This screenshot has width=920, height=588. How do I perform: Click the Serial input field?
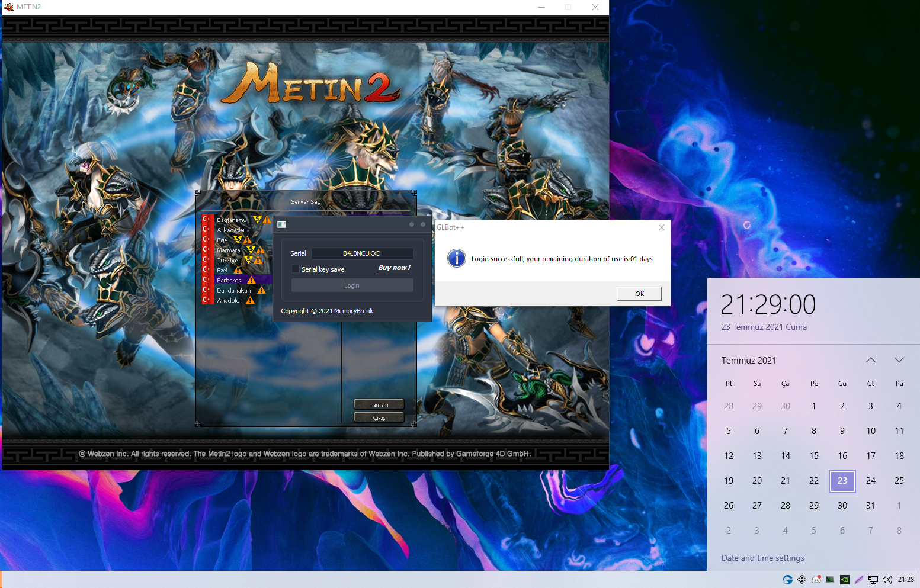point(362,253)
